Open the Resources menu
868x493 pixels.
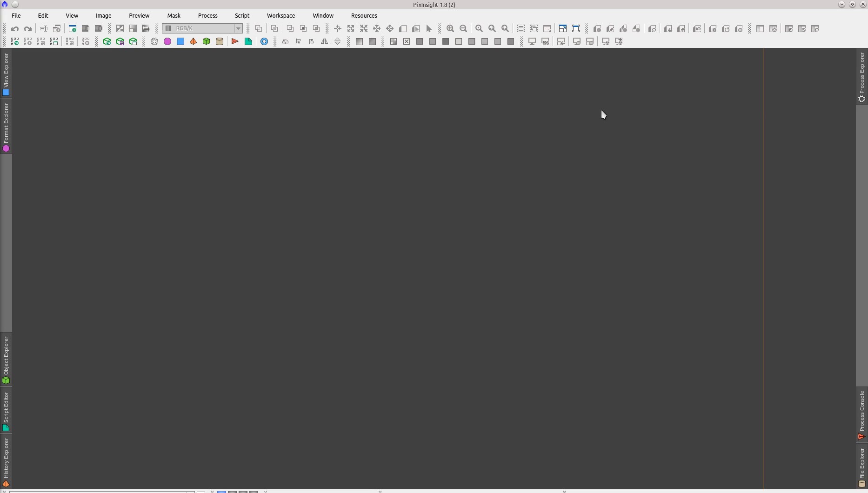coord(364,16)
